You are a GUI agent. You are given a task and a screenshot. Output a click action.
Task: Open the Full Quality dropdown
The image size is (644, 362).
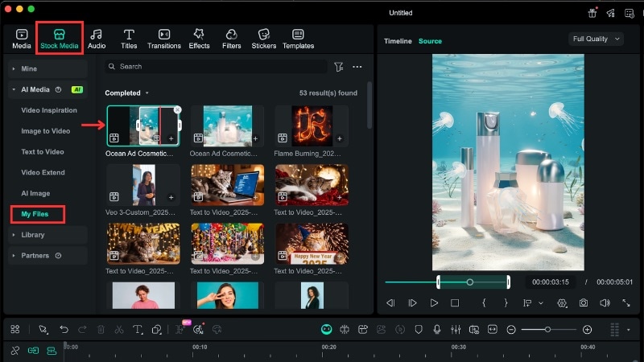[x=596, y=39]
